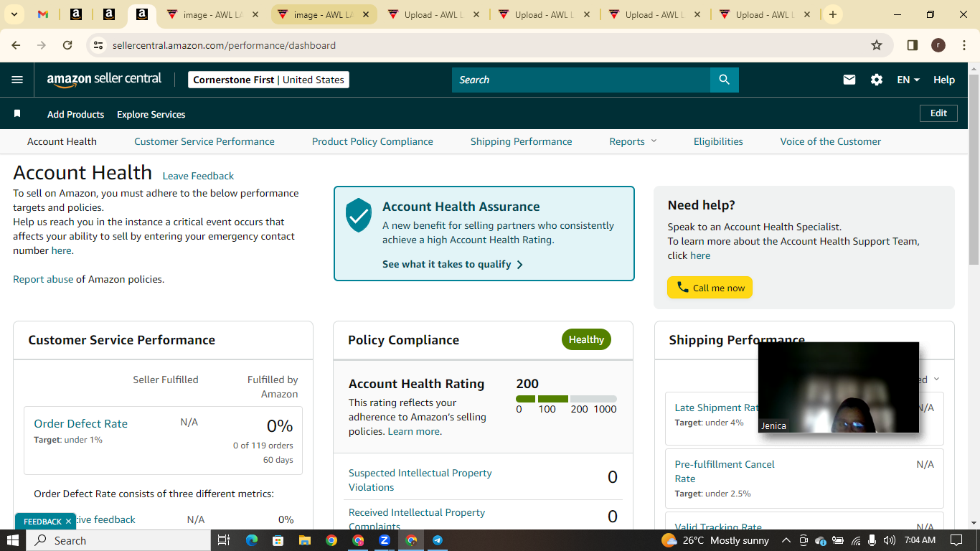Click the browser forward arrow
The image size is (980, 551).
[42, 45]
